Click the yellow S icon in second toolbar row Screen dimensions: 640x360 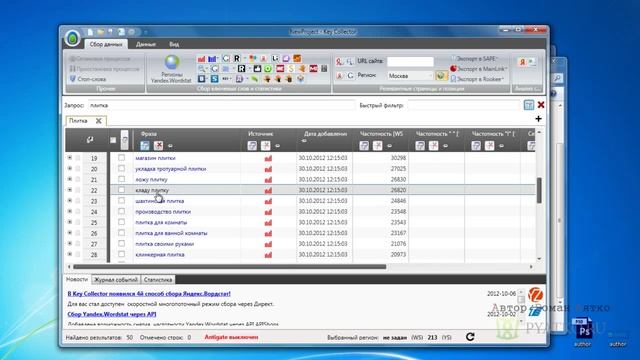pyautogui.click(x=291, y=69)
